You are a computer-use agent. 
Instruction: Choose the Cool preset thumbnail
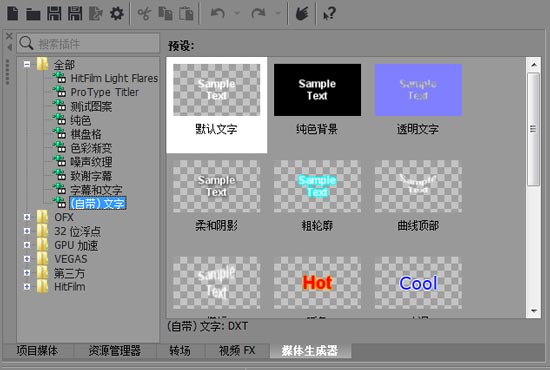[418, 283]
